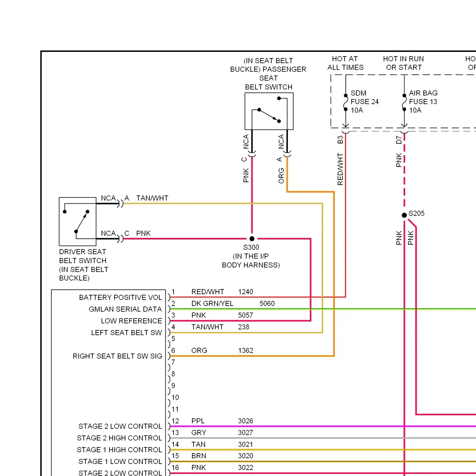Click circuit number 5060
This screenshot has height=476, width=476.
click(267, 304)
